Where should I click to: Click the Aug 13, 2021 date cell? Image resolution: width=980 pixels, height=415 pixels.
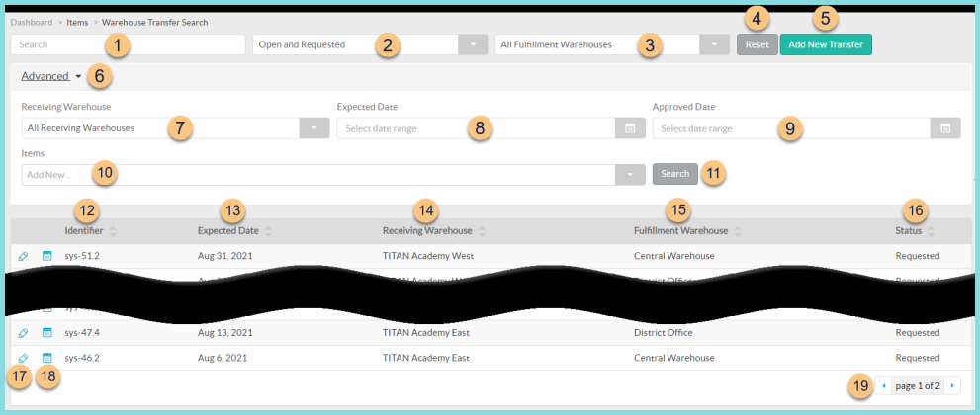click(225, 333)
